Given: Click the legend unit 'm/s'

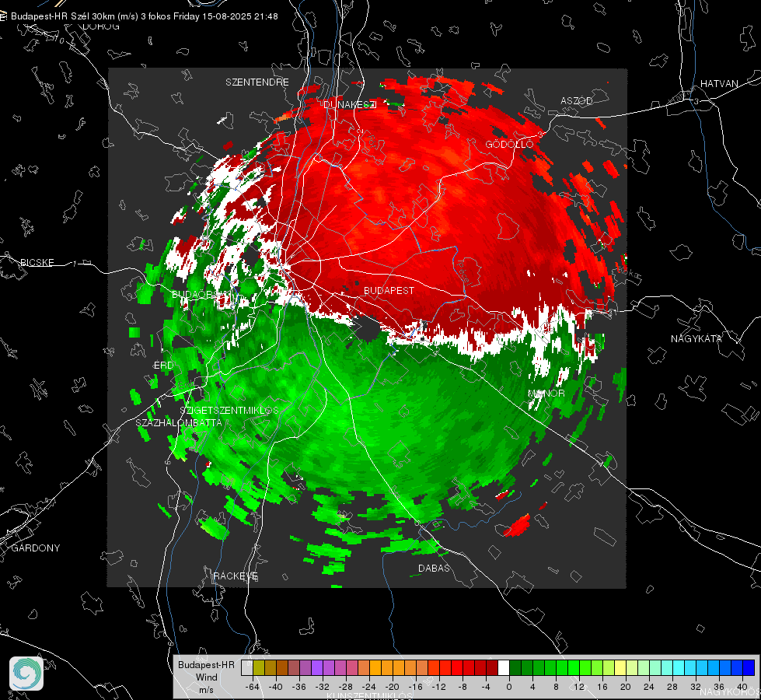Looking at the screenshot, I should 206,689.
